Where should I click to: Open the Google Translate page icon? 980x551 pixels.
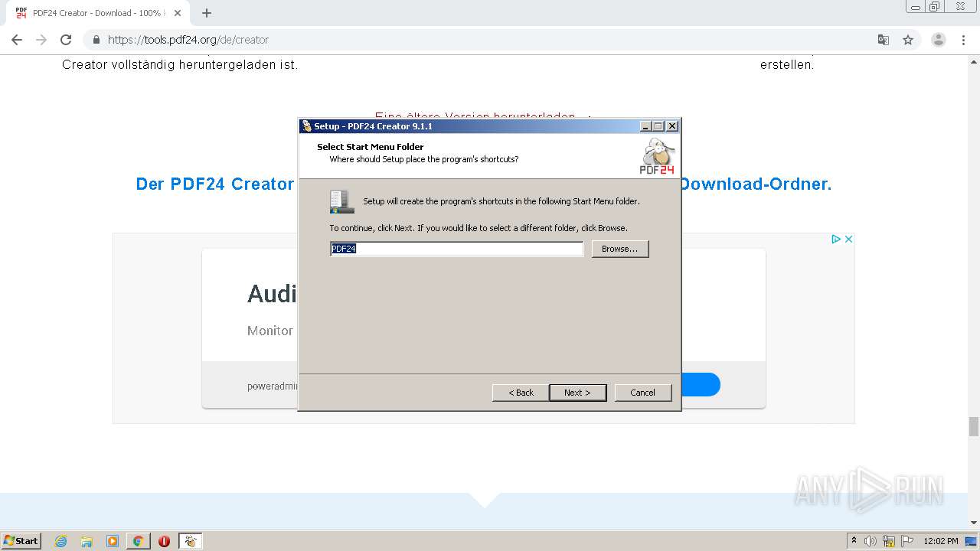883,40
